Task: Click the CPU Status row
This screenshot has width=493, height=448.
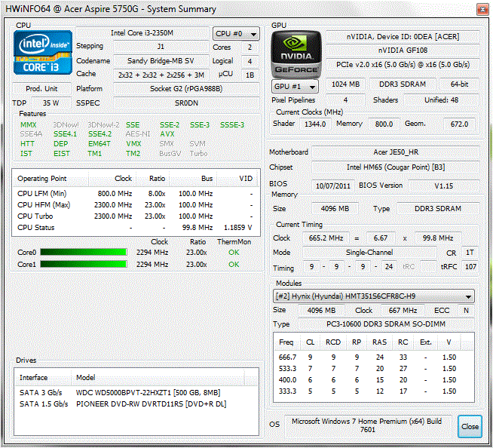Action: click(136, 228)
